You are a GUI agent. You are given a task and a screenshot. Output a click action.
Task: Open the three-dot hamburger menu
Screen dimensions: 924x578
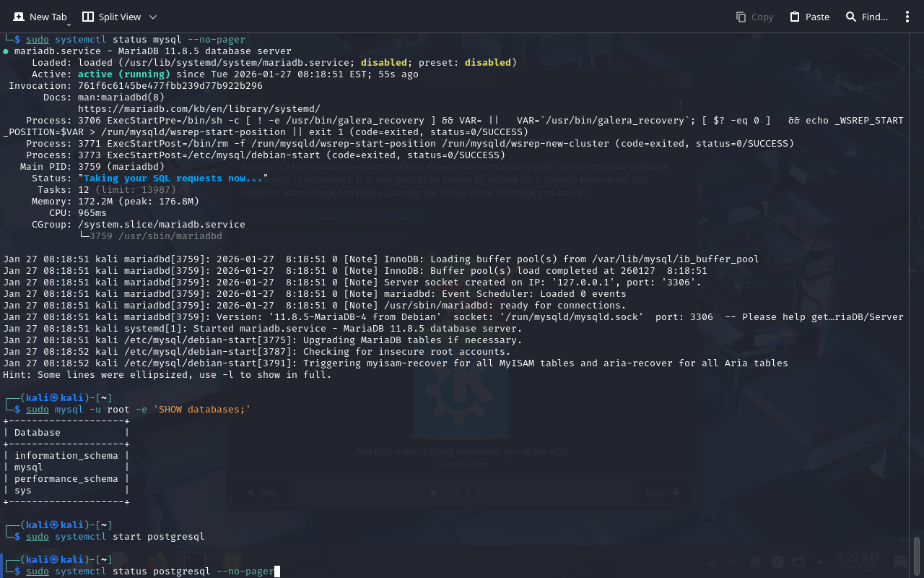click(907, 17)
